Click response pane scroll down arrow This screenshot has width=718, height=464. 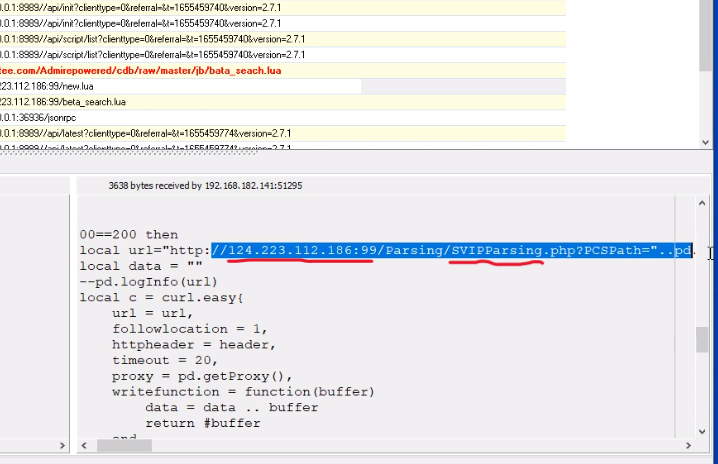[x=702, y=431]
